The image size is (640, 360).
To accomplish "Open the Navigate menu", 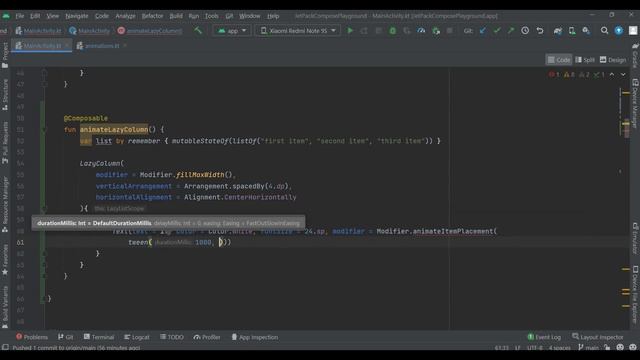I will [77, 16].
